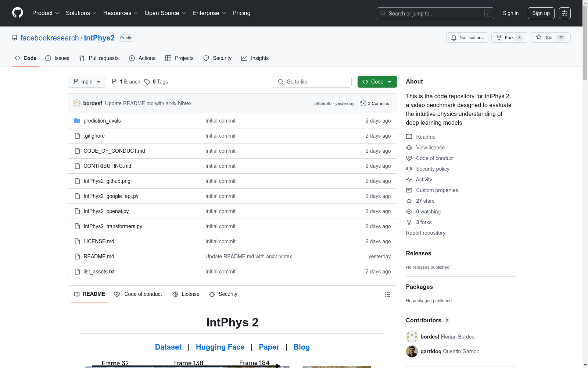
Task: Open the green Code dropdown button
Action: point(377,82)
